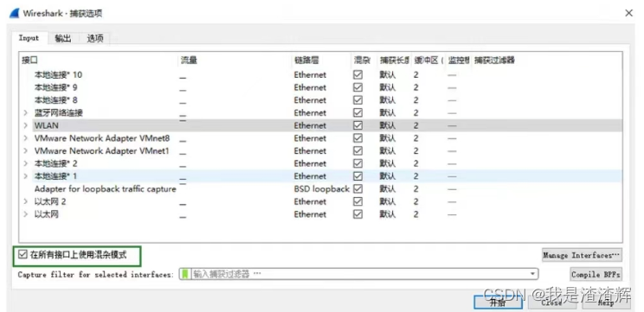Uncheck 在所有接口上使用混杂模式 checkbox
Screen dimensions: 644x312
pos(23,255)
